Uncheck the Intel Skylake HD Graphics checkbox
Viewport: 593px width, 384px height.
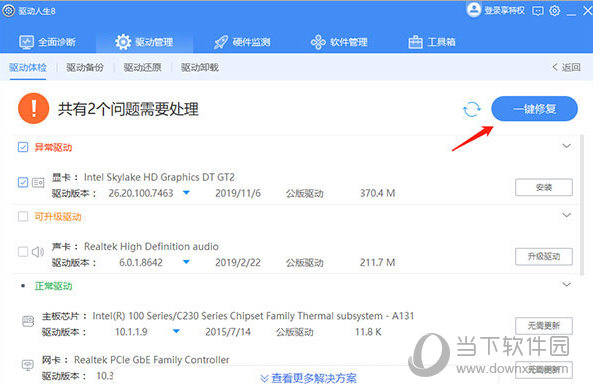point(23,182)
